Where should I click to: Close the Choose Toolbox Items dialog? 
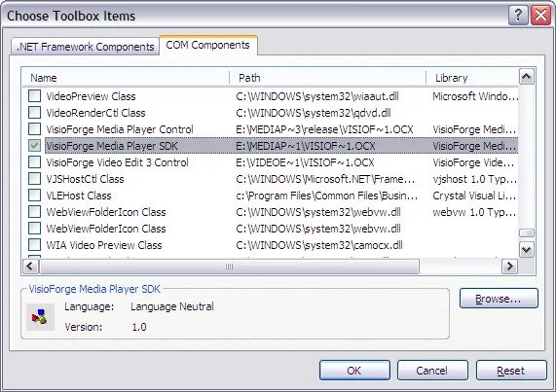tap(540, 16)
